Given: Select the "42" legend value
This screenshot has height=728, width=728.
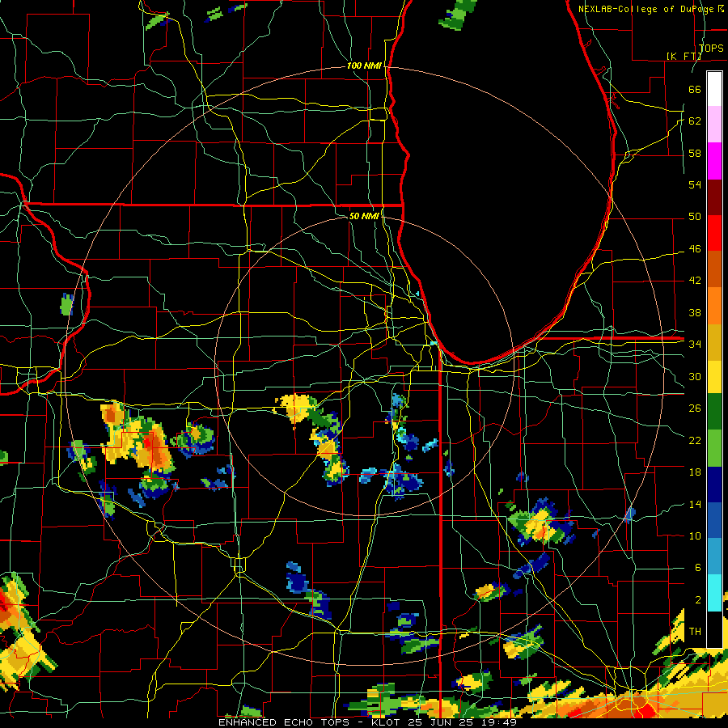Looking at the screenshot, I should (695, 280).
